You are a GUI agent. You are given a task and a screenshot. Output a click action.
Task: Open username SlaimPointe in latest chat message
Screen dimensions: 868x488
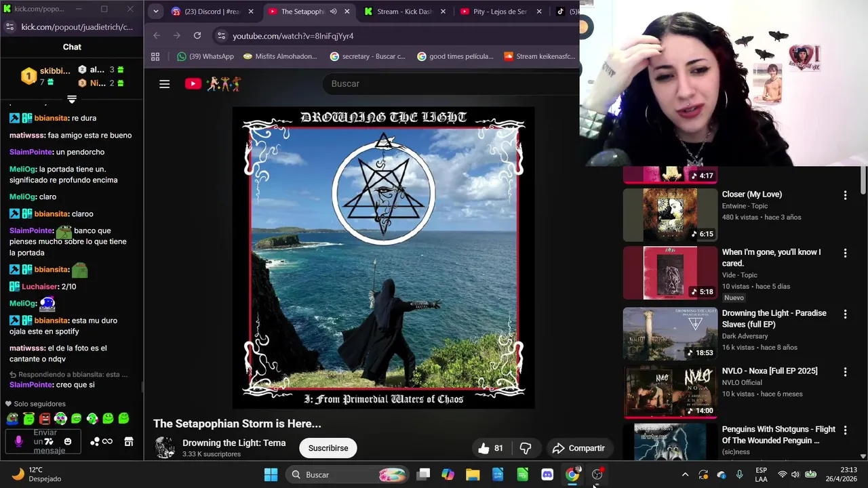point(32,384)
